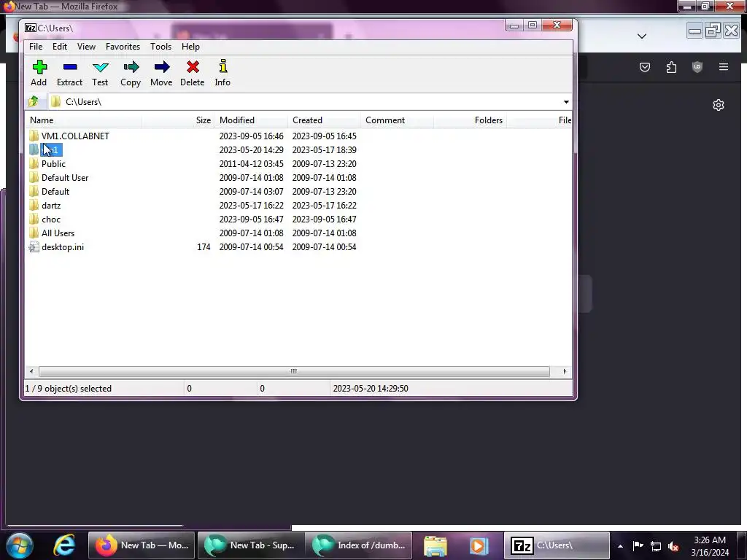Open Windows Media Player taskbar icon

[x=478, y=545]
